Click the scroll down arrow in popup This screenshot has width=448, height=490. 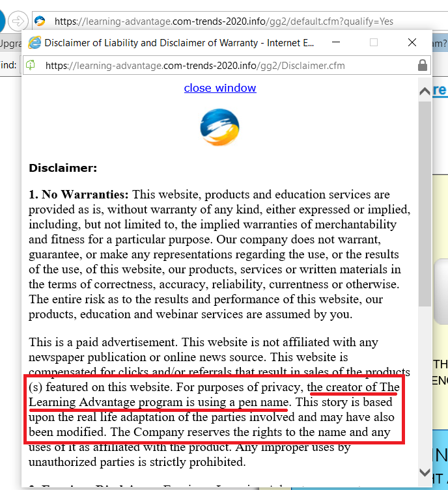(425, 472)
